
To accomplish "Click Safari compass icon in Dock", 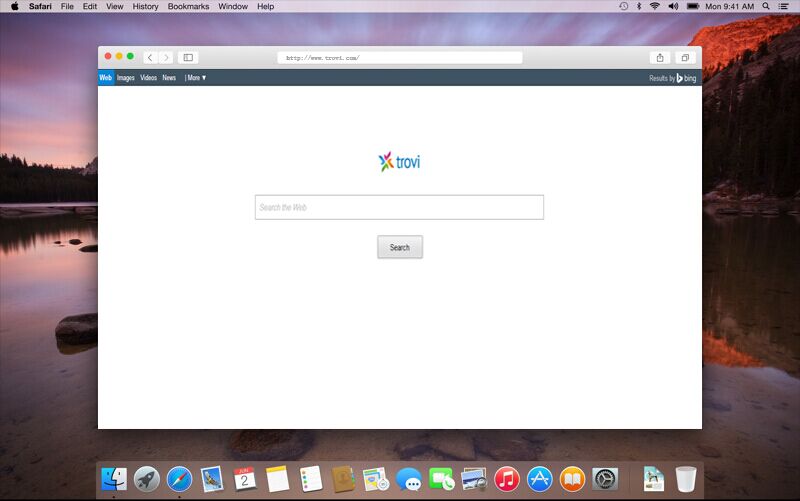I will tap(180, 479).
